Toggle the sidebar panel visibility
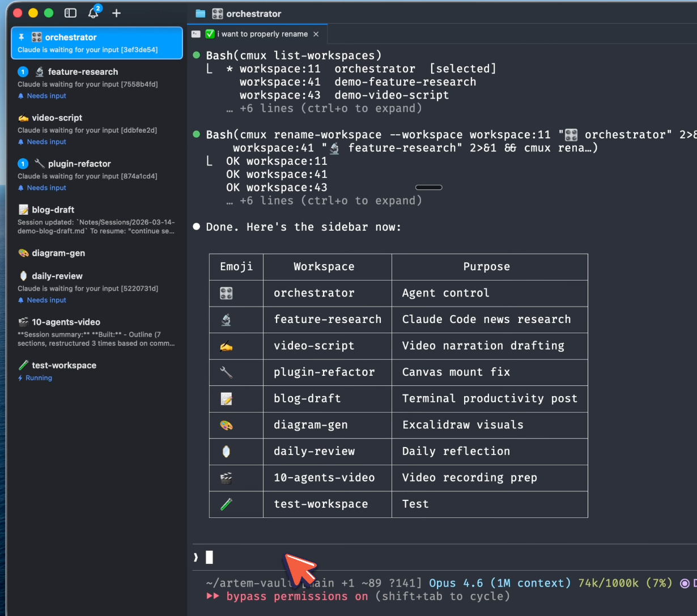Viewport: 697px width, 616px height. (70, 12)
